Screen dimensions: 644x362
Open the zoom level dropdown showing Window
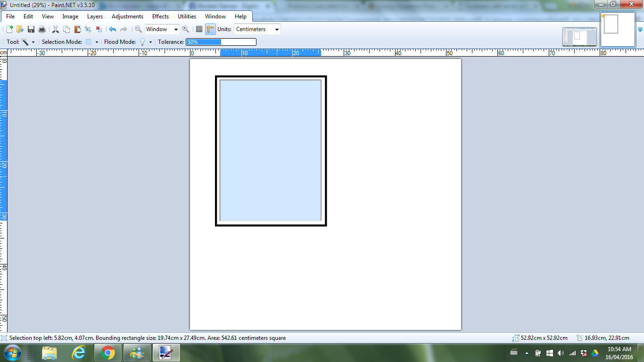[x=162, y=29]
